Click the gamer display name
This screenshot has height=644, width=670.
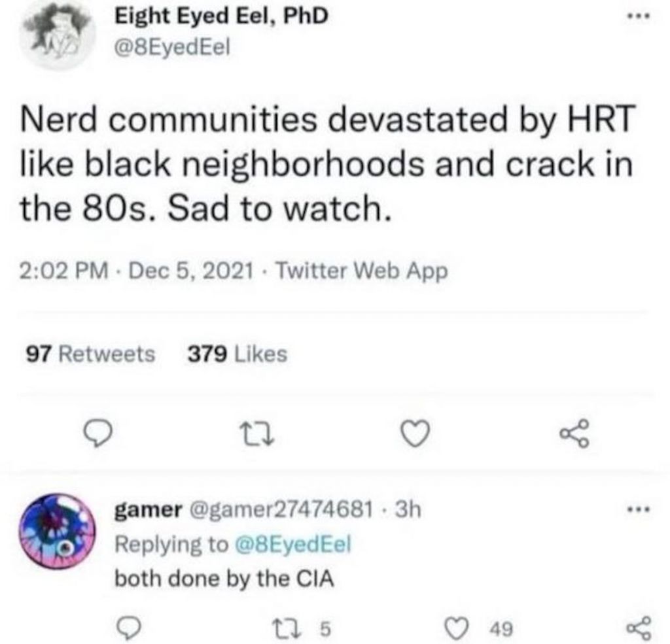[149, 509]
